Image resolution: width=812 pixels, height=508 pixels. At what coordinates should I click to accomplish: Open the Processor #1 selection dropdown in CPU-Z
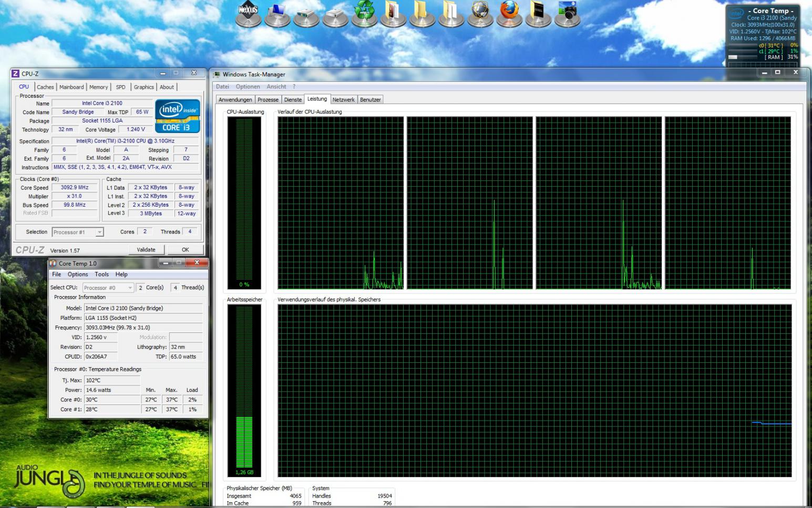[78, 232]
